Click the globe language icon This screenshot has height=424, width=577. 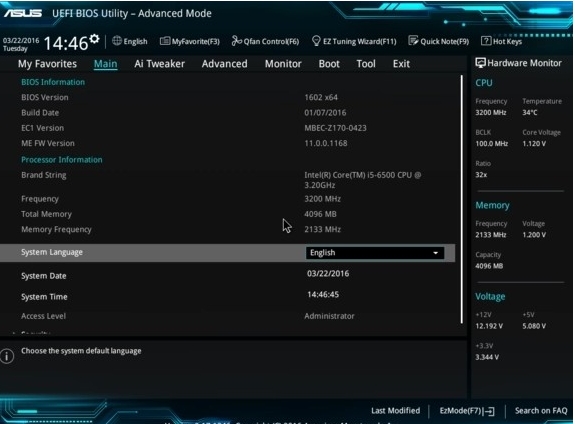(x=117, y=41)
